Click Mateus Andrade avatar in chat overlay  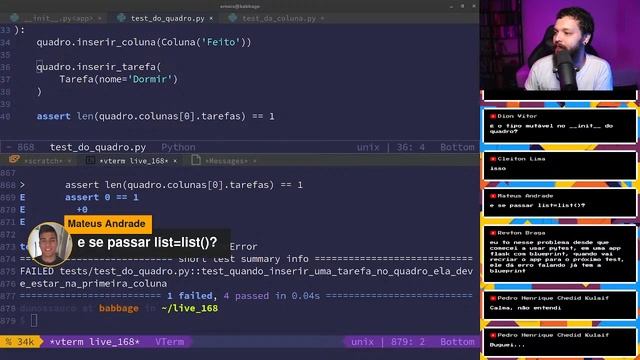(x=49, y=244)
